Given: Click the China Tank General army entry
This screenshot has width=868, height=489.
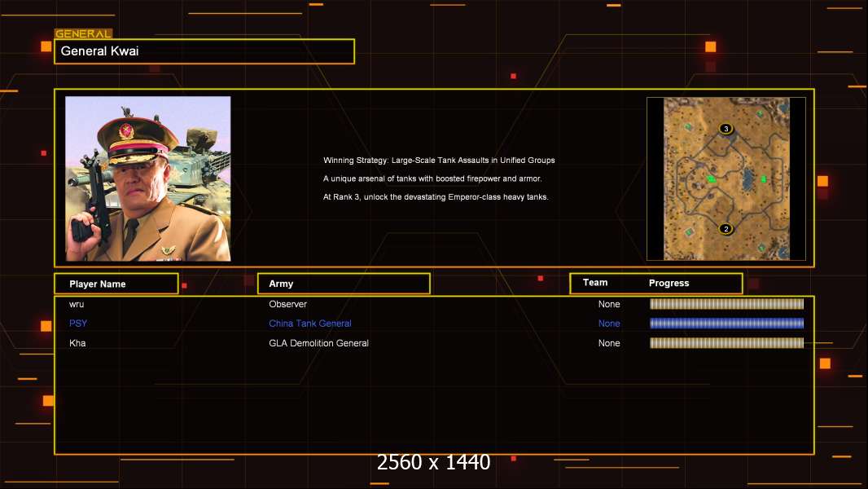Looking at the screenshot, I should coord(310,324).
